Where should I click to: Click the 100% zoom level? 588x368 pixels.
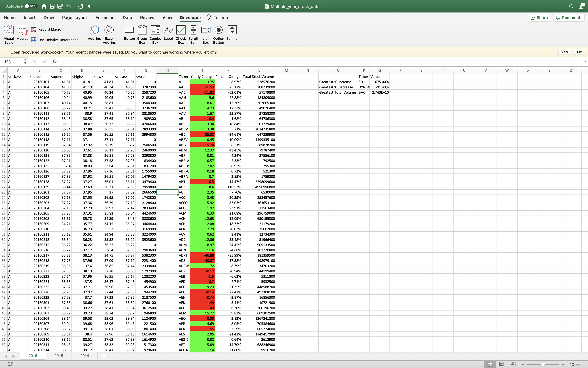[x=575, y=364]
